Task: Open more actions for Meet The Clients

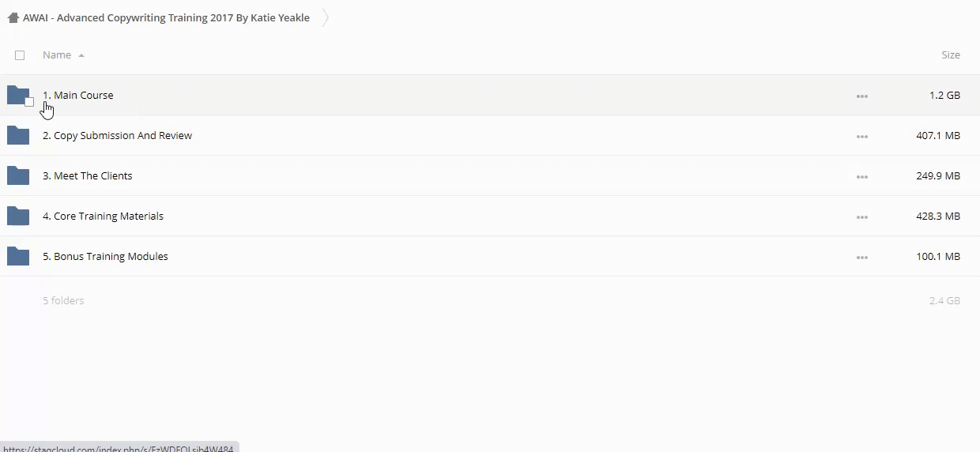Action: (x=861, y=177)
